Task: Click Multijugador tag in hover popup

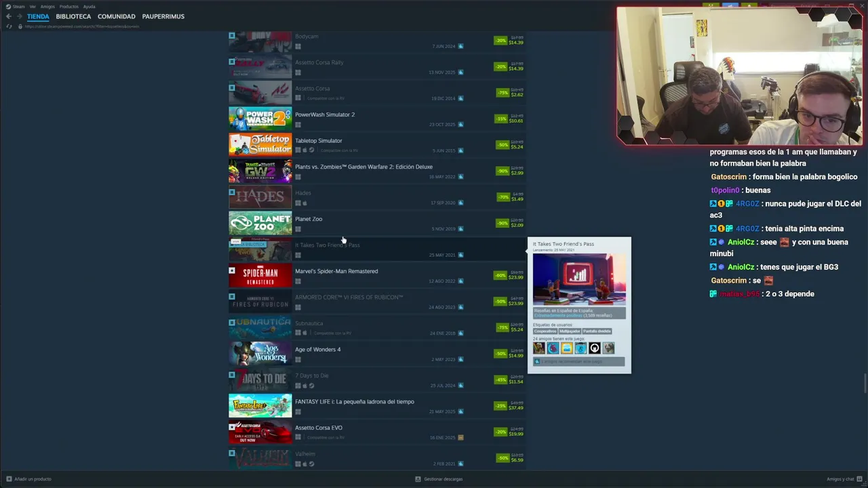Action: (570, 331)
